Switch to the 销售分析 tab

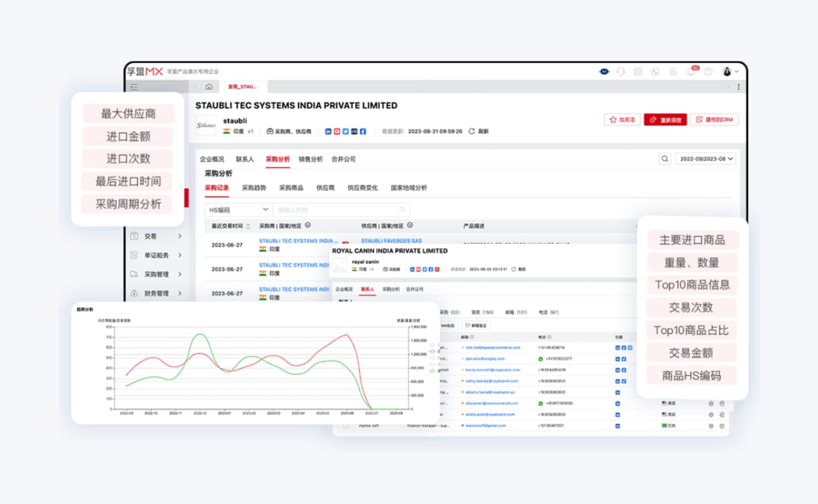(x=310, y=159)
